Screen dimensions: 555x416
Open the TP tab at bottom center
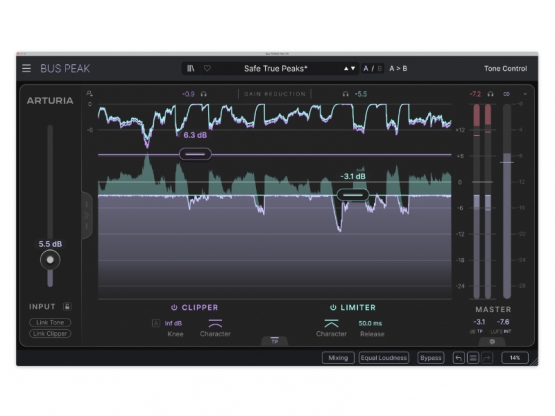[x=275, y=341]
